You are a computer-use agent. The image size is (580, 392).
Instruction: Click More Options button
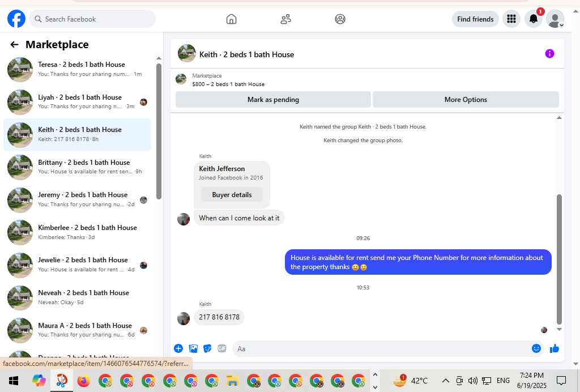466,100
